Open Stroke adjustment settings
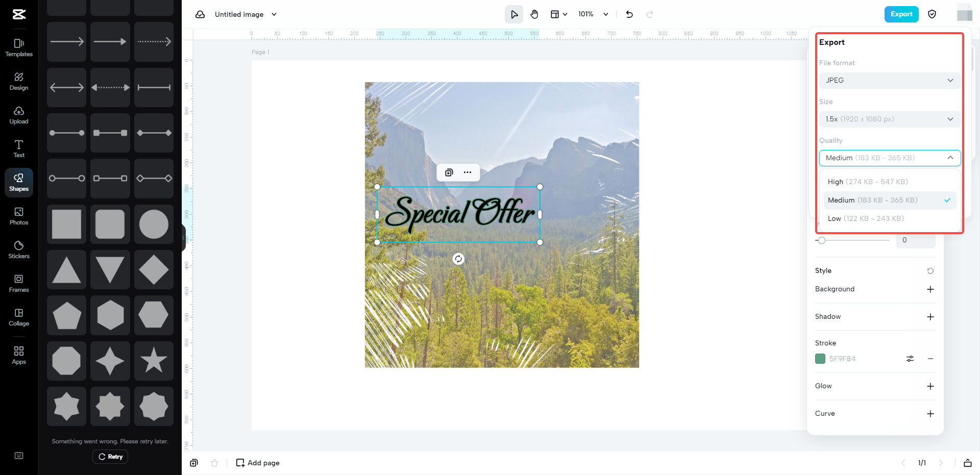This screenshot has width=980, height=475. [x=910, y=359]
